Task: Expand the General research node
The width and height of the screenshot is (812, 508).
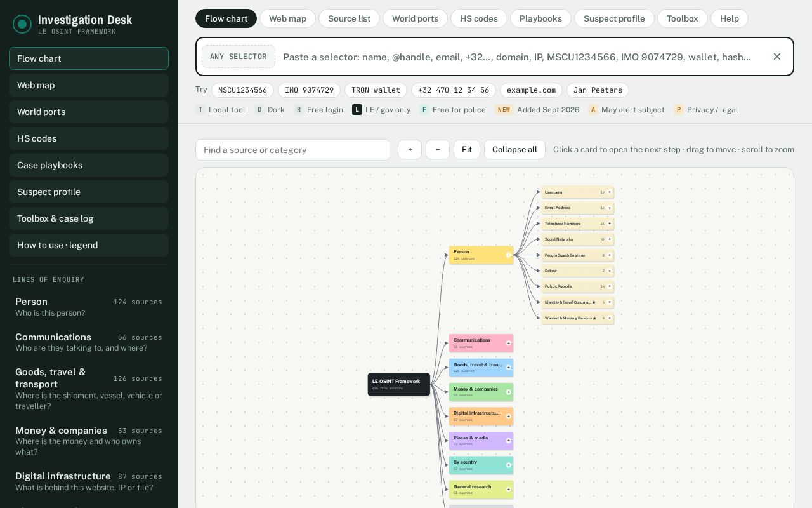Action: click(x=508, y=490)
